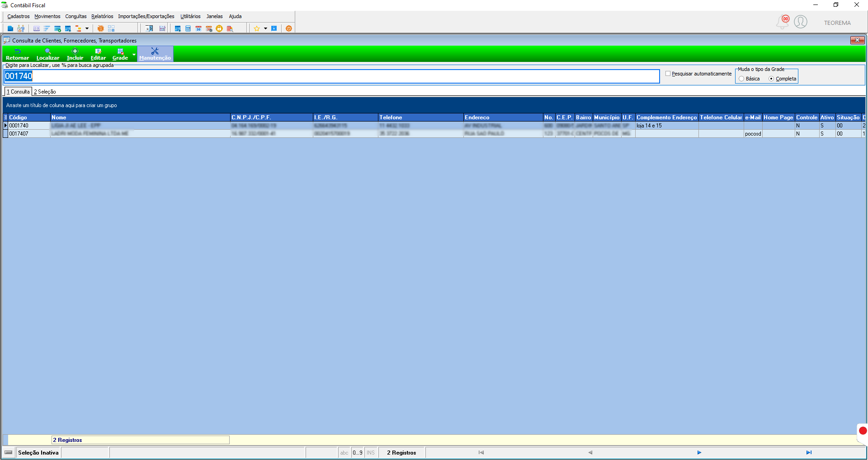The height and width of the screenshot is (460, 868).
Task: Switch to the 2 Seleção tab
Action: pos(45,92)
